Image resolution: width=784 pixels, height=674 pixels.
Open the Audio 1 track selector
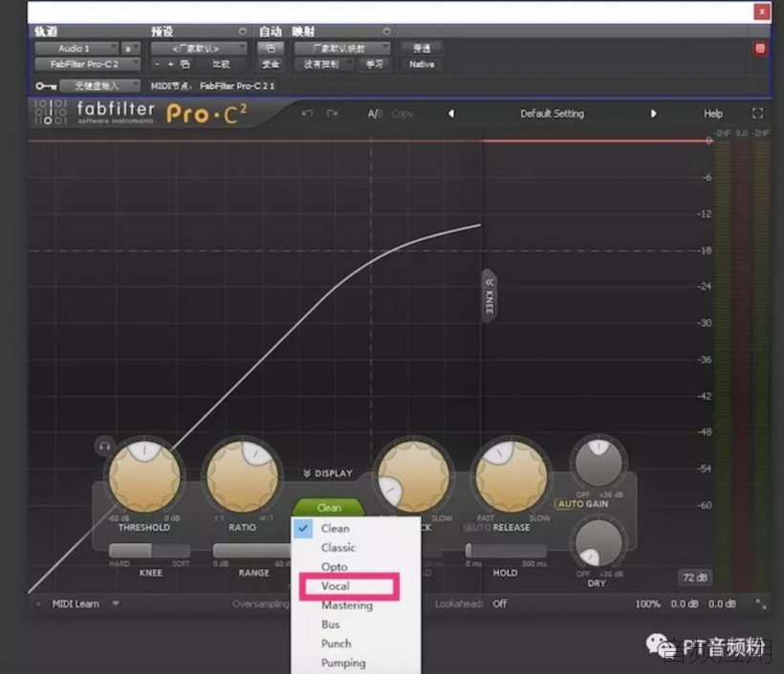click(76, 49)
